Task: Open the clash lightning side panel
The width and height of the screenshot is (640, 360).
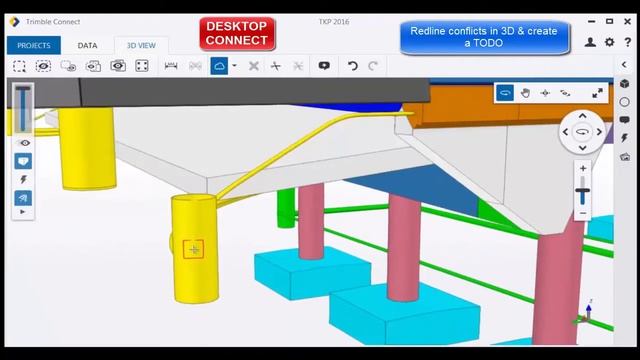Action: click(624, 138)
